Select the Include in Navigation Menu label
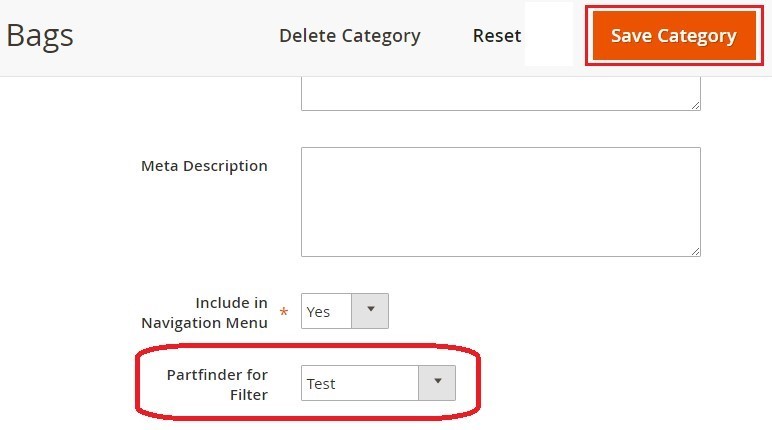The image size is (772, 430). click(204, 312)
